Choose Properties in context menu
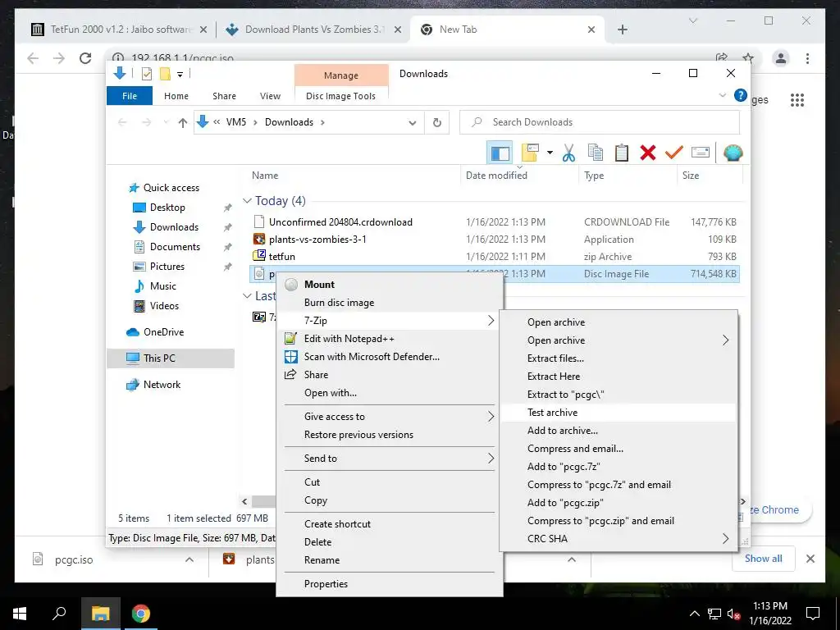Screen dimensions: 840x630 390,584
